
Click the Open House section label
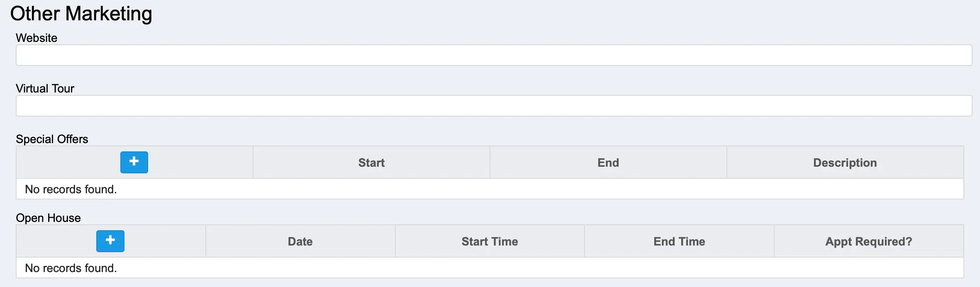(x=48, y=218)
